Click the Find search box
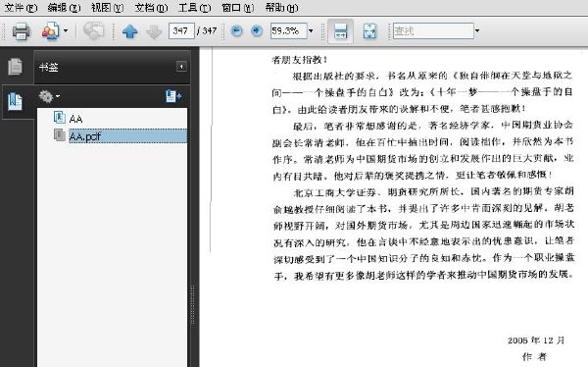The height and width of the screenshot is (367, 588). (x=433, y=30)
